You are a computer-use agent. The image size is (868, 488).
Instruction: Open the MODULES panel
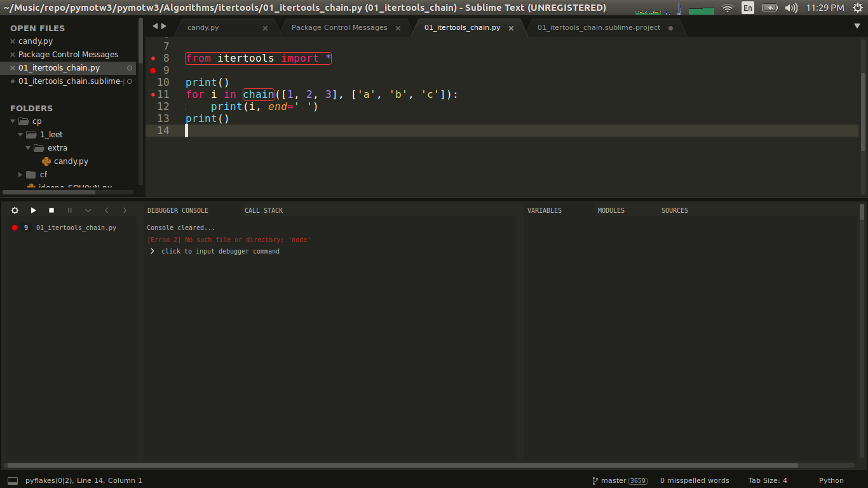[611, 210]
